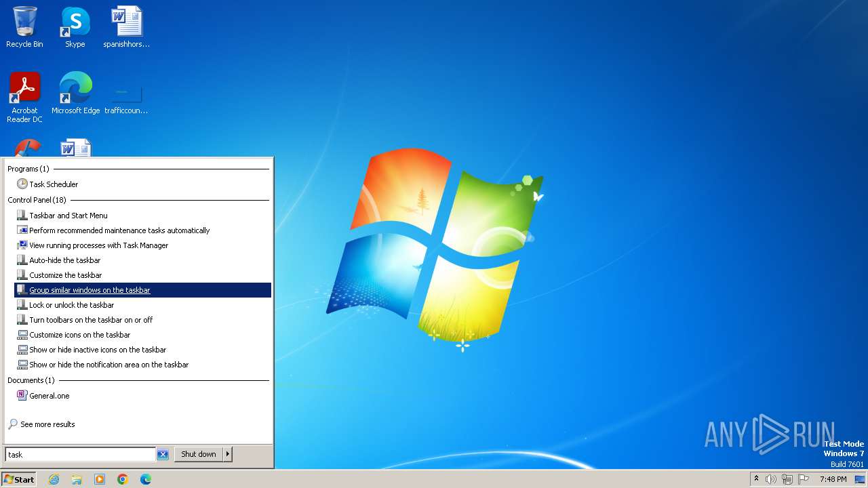Show hidden notification area icons
This screenshot has width=868, height=488.
pyautogui.click(x=757, y=479)
